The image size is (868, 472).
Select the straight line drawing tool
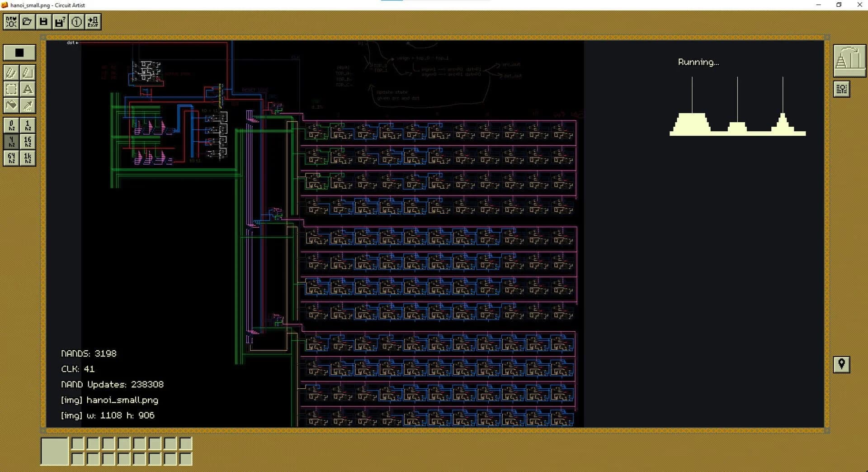click(28, 72)
